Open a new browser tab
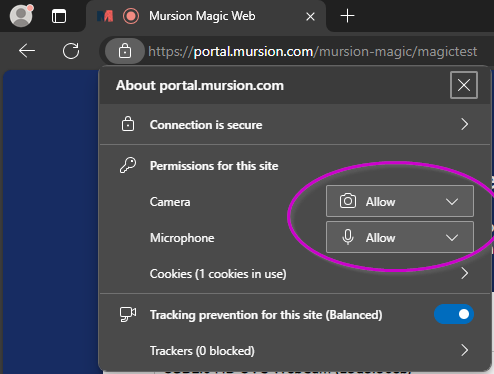 click(347, 16)
